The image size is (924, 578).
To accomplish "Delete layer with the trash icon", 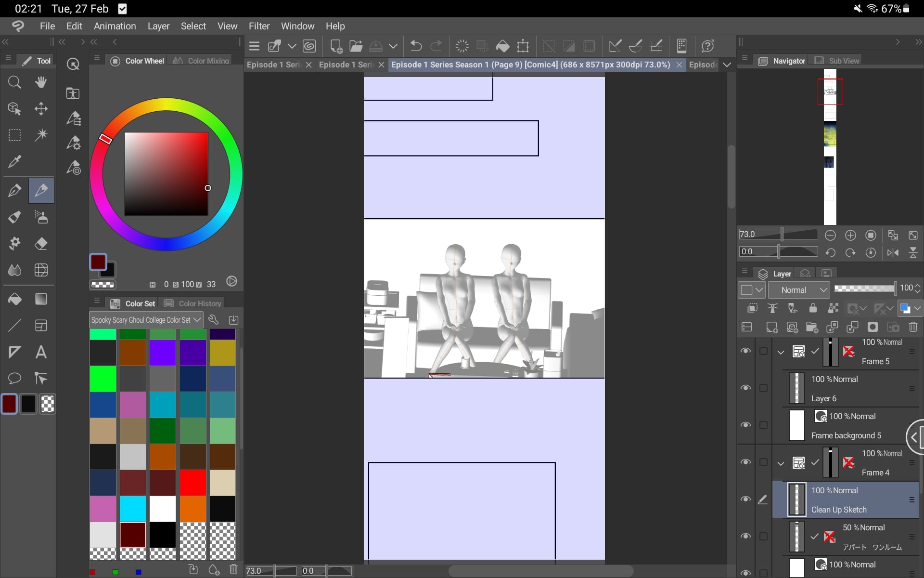I will (913, 328).
